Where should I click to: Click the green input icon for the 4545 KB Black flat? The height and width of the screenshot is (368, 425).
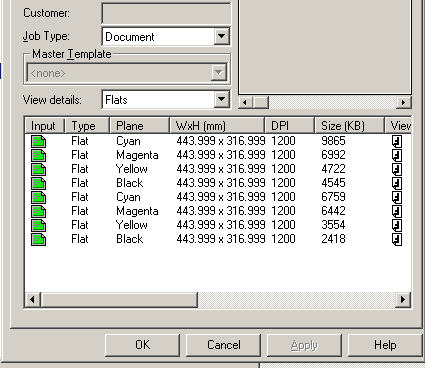pos(38,183)
